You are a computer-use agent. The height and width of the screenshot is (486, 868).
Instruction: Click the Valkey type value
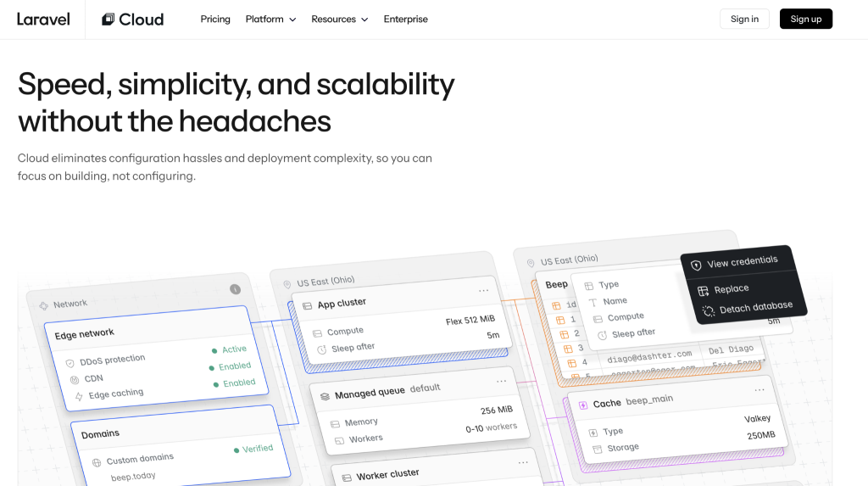click(x=757, y=418)
